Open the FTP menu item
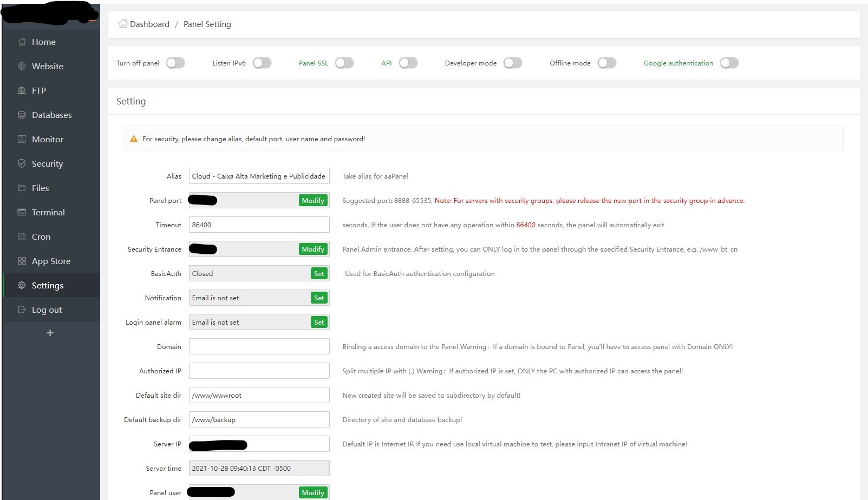This screenshot has height=500, width=868. (51, 90)
